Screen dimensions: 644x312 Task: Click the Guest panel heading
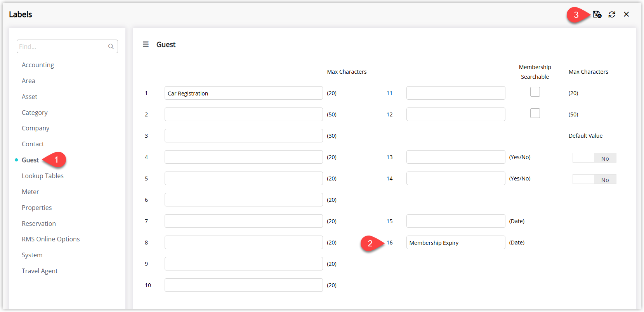(166, 45)
